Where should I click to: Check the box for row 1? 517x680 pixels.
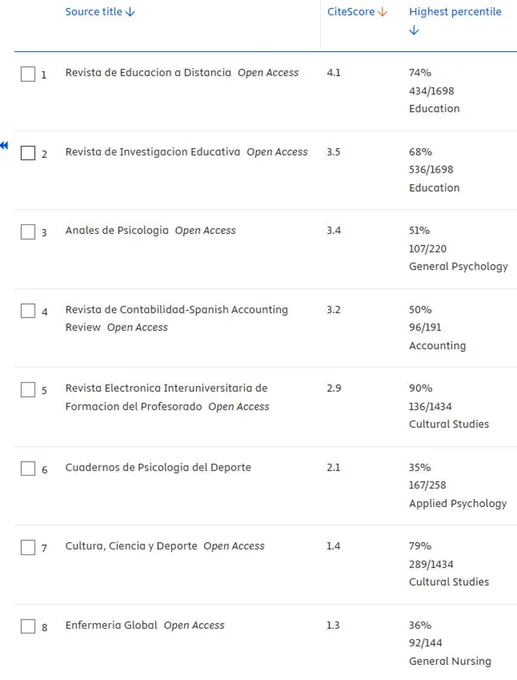pos(28,74)
